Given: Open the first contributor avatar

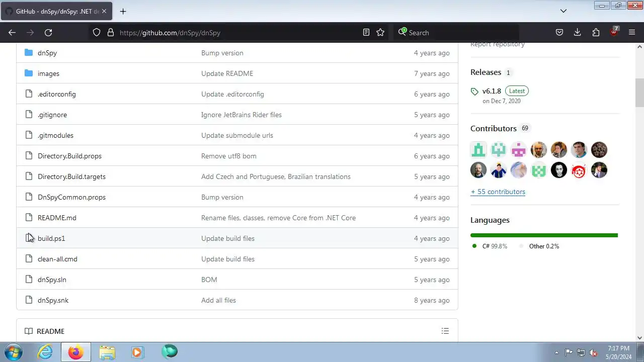Looking at the screenshot, I should pyautogui.click(x=478, y=150).
